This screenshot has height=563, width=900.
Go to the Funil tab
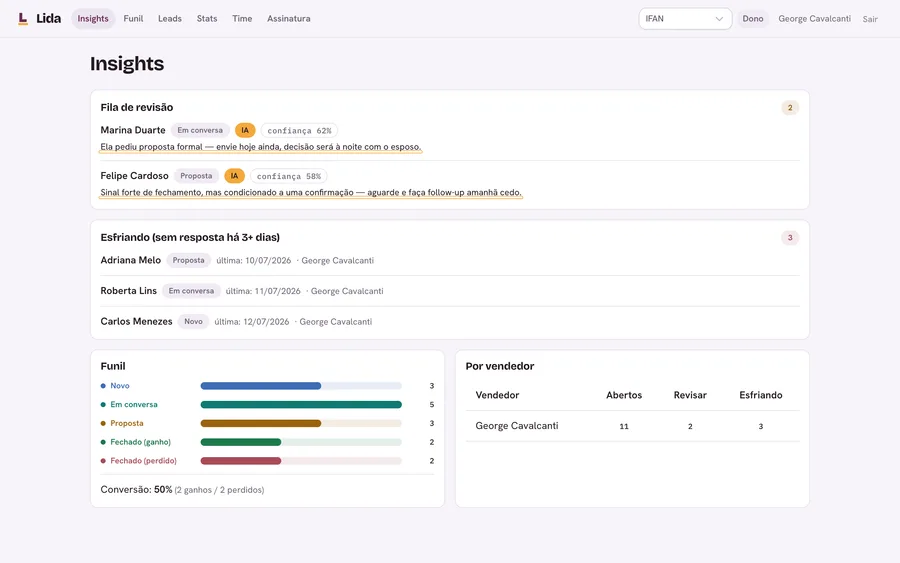pyautogui.click(x=133, y=18)
